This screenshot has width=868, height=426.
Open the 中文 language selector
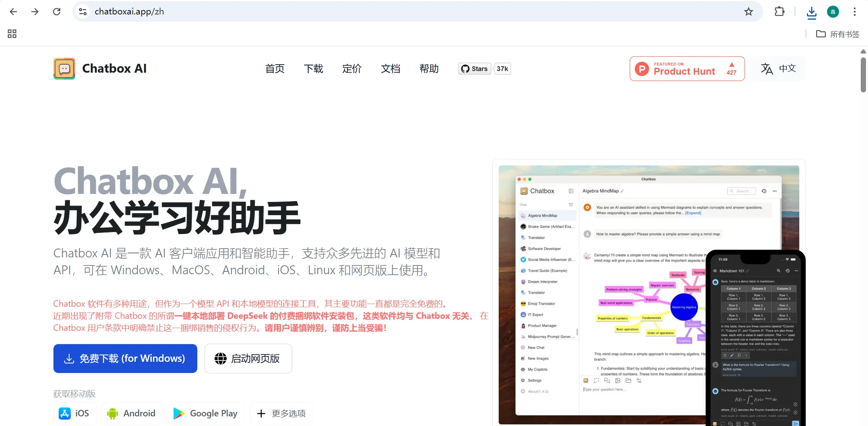pyautogui.click(x=778, y=69)
